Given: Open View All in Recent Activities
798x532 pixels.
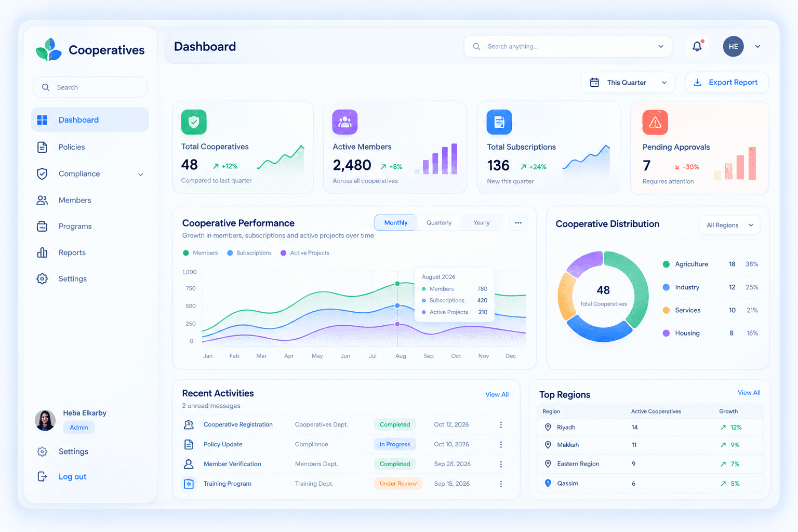Looking at the screenshot, I should point(497,395).
